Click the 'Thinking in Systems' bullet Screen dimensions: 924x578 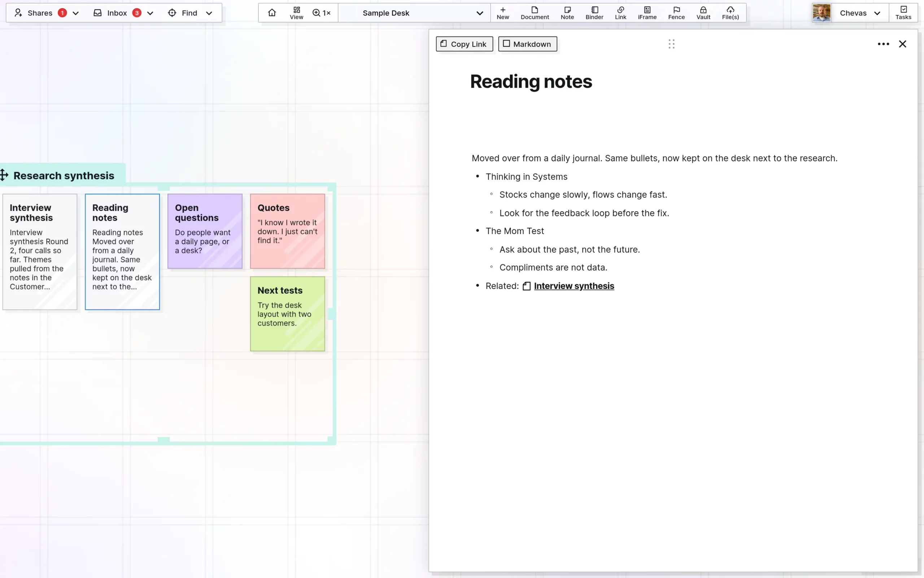click(526, 176)
